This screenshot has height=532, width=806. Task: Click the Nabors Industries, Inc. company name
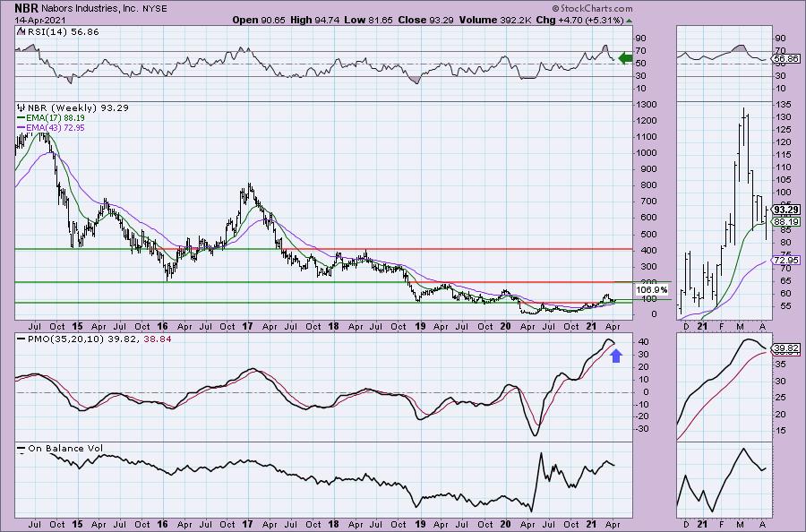pyautogui.click(x=90, y=9)
